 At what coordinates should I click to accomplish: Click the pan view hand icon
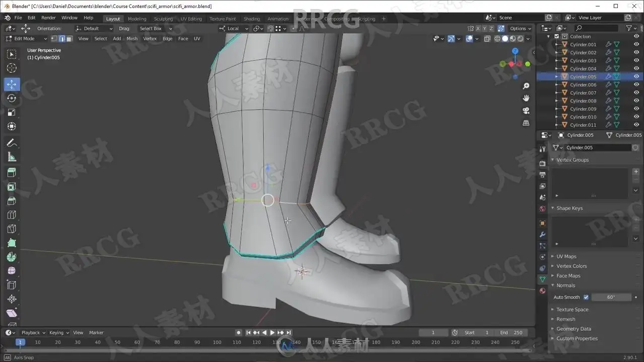click(526, 98)
